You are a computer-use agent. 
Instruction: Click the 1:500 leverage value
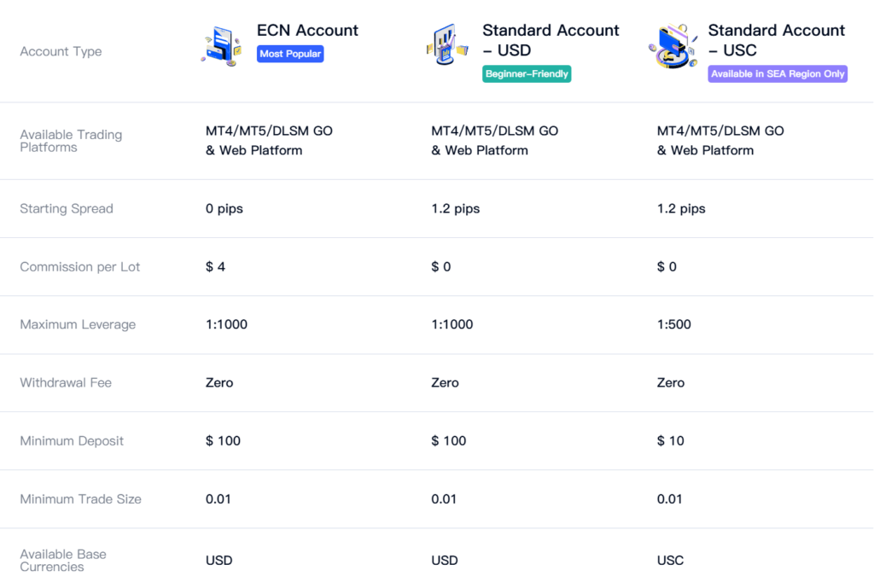coord(674,324)
